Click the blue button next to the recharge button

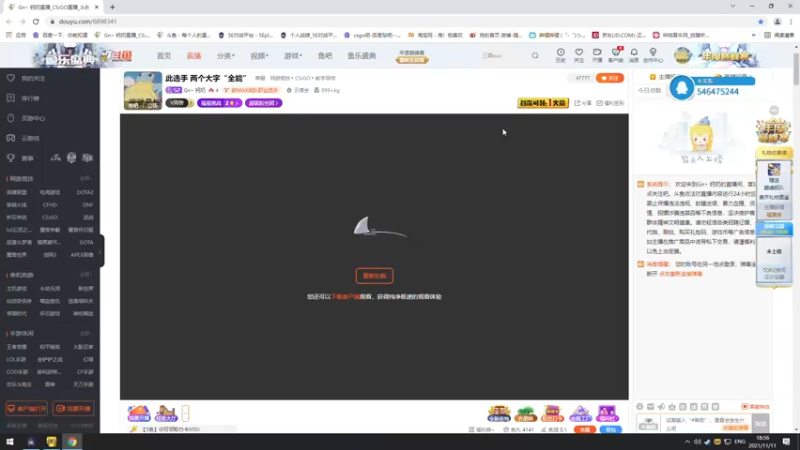tap(611, 430)
